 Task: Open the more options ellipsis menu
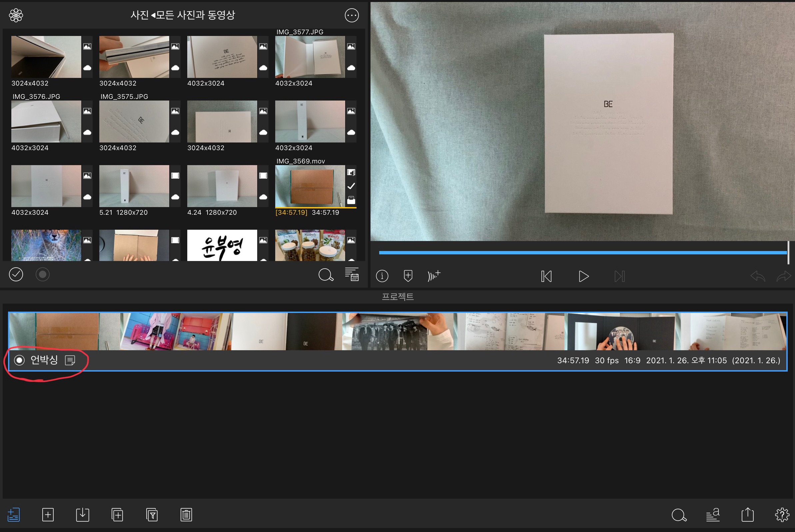click(x=352, y=15)
